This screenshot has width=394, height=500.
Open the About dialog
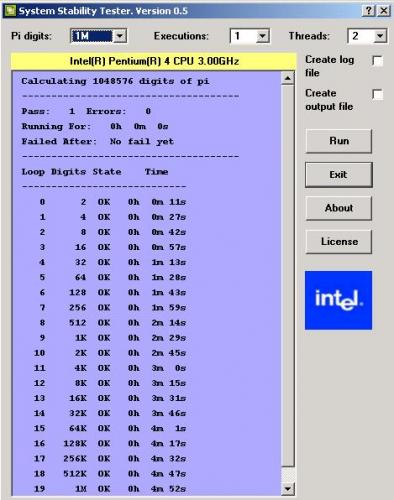[x=338, y=208]
